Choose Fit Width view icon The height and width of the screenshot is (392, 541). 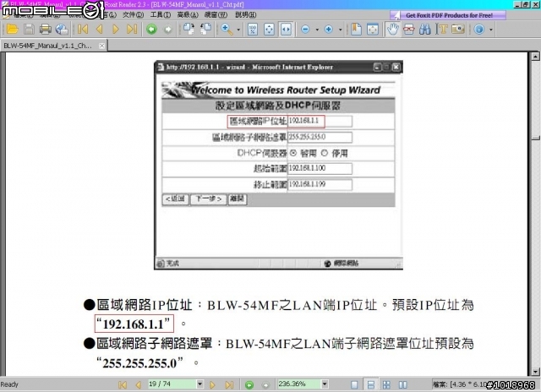286,30
